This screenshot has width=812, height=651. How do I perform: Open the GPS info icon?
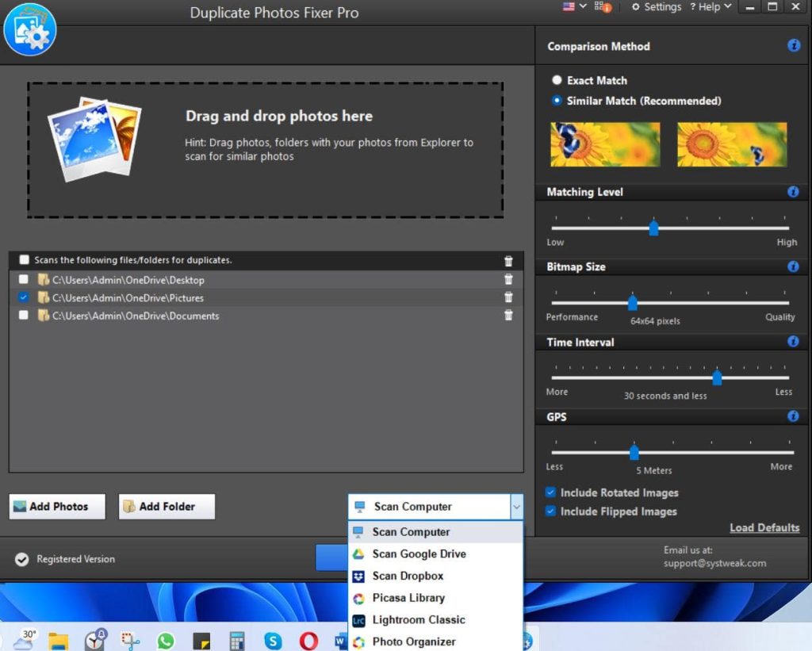click(x=793, y=415)
